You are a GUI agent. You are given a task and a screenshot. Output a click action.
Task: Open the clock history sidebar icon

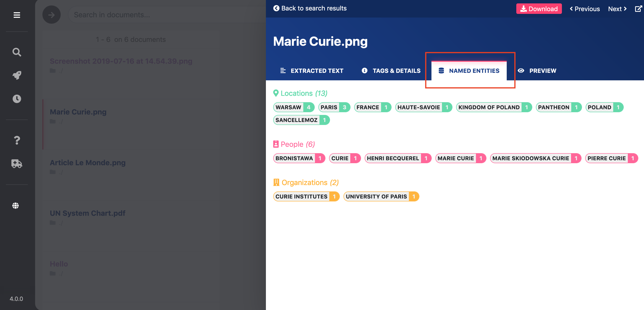17,99
